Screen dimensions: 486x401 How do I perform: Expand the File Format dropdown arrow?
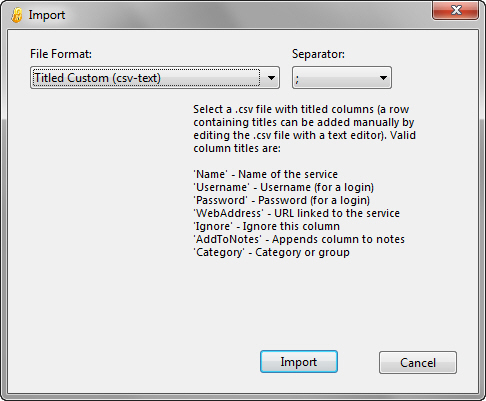(x=271, y=78)
